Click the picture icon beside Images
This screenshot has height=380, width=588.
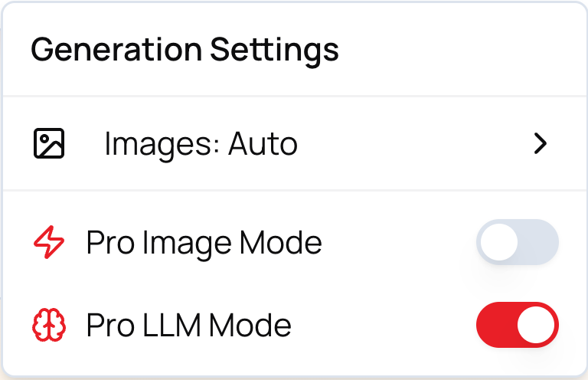click(x=49, y=143)
